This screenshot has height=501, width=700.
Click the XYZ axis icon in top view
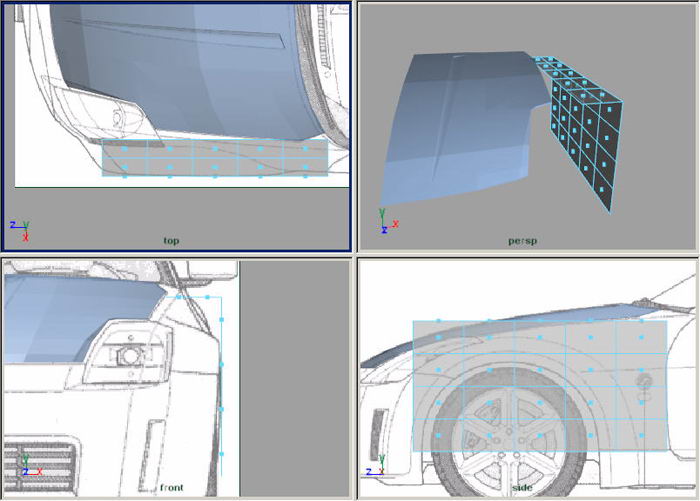pyautogui.click(x=19, y=229)
